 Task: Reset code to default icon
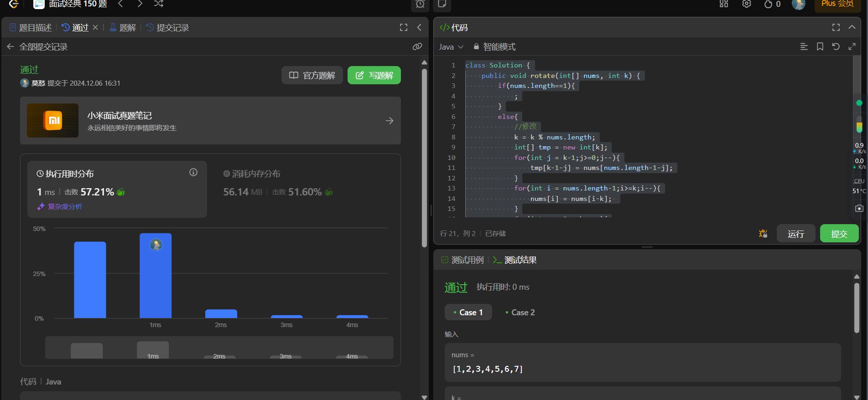[x=836, y=46]
